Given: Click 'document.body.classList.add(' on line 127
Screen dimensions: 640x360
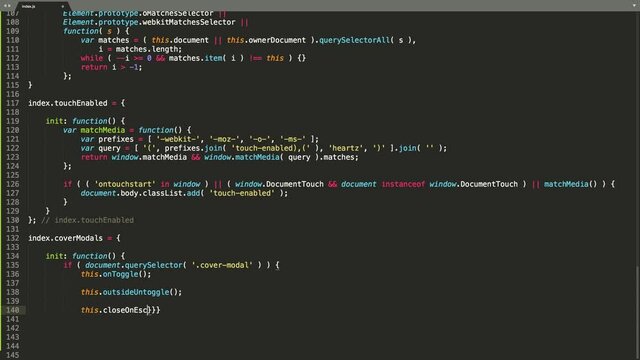Looking at the screenshot, I should (142, 193).
